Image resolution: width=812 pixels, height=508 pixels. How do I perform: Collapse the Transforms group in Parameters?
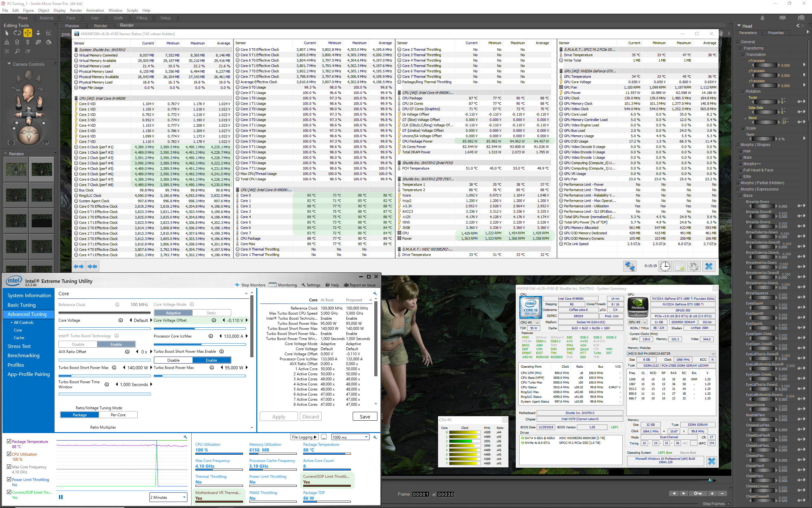coord(741,48)
